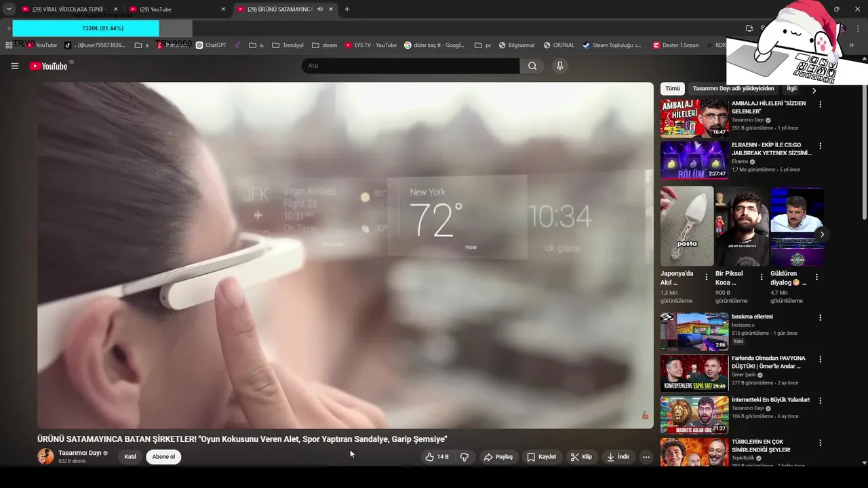Like the video (14 B)

coord(437,457)
